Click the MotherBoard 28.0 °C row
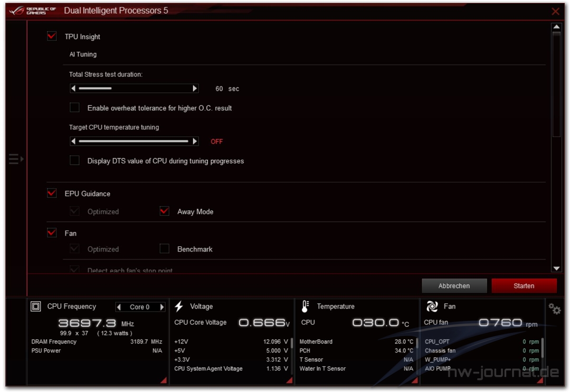 356,342
